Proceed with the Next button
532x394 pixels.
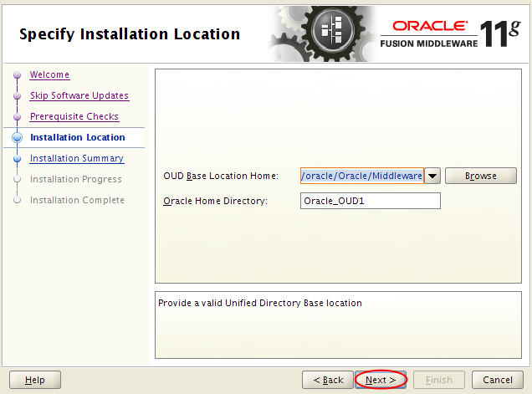[x=381, y=380]
